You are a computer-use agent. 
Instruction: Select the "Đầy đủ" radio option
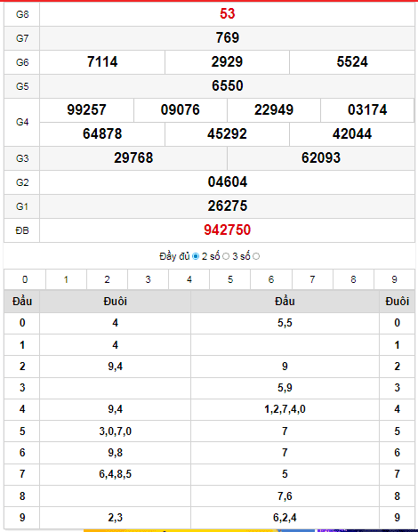click(x=196, y=256)
